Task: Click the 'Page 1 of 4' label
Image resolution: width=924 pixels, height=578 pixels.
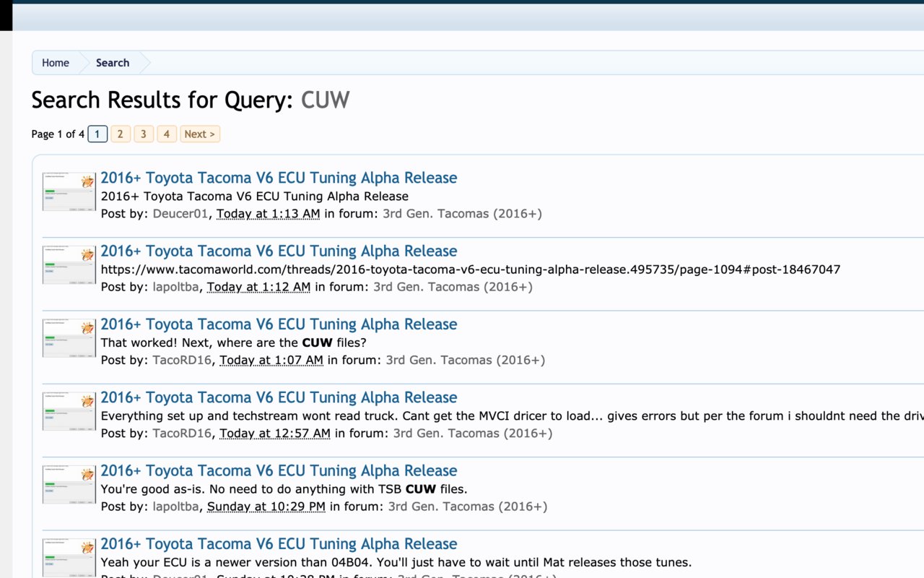Action: click(58, 134)
